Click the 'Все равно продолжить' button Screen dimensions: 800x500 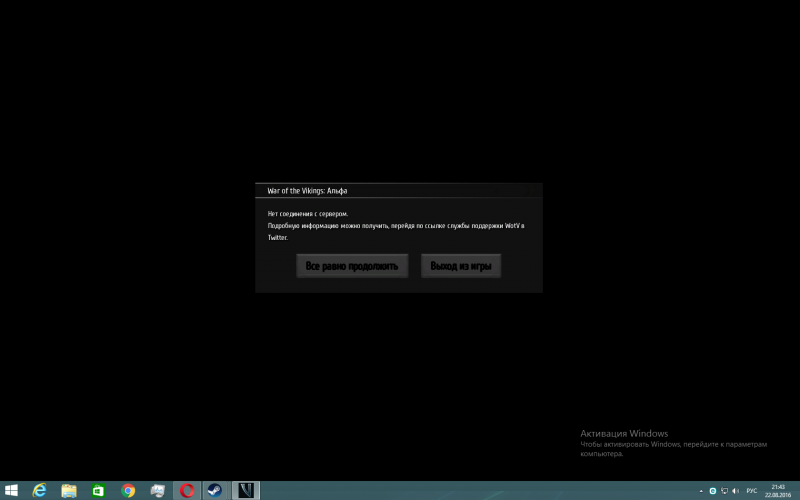352,266
